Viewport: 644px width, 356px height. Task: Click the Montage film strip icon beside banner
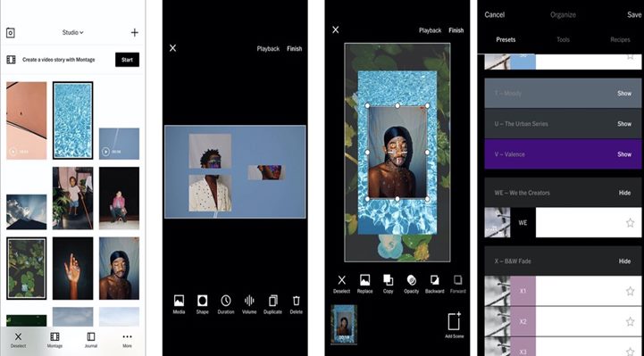point(11,60)
